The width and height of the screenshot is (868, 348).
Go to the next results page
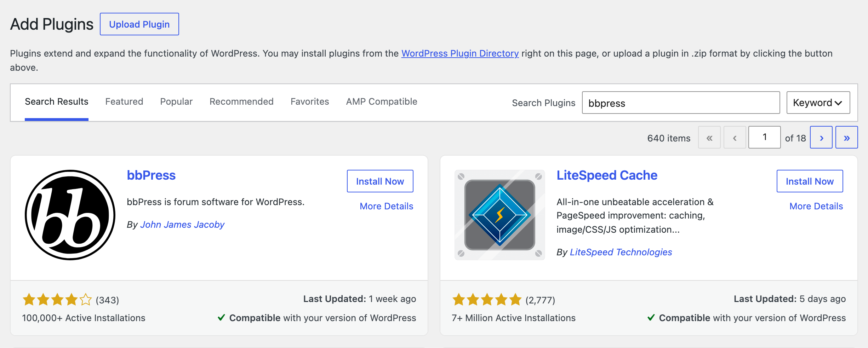pos(821,138)
